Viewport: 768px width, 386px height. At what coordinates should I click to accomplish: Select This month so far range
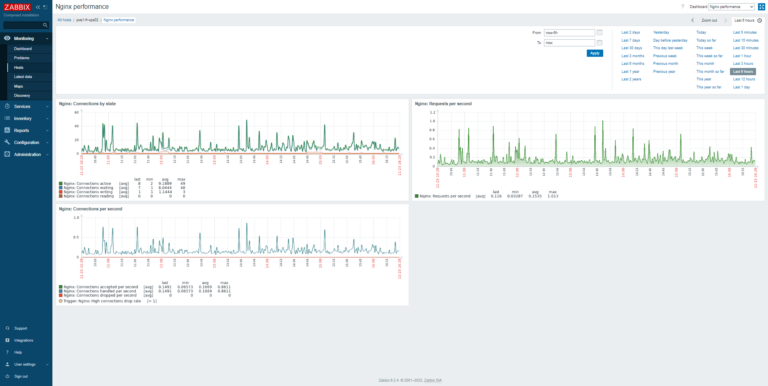click(710, 72)
